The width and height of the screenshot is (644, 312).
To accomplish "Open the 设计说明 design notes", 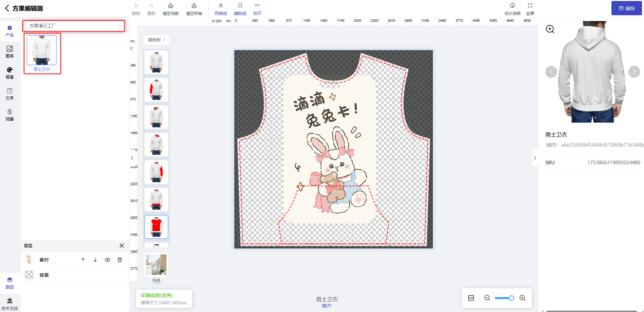I will click(x=512, y=9).
